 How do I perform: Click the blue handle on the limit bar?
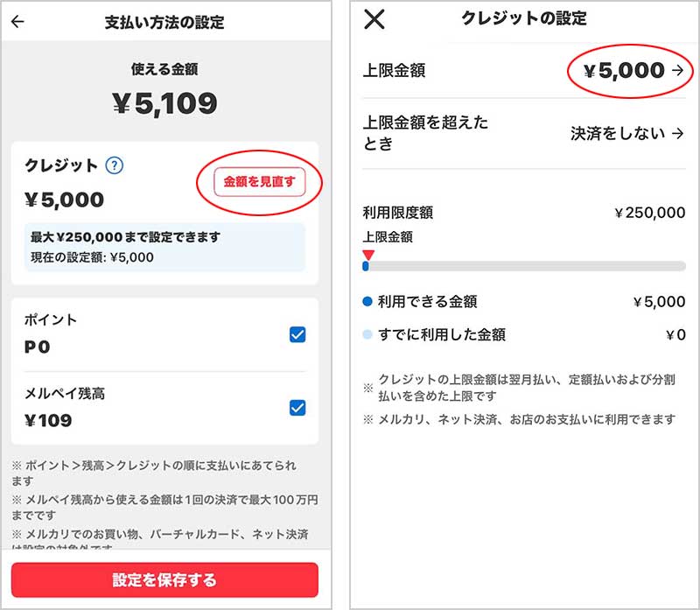pos(366,266)
